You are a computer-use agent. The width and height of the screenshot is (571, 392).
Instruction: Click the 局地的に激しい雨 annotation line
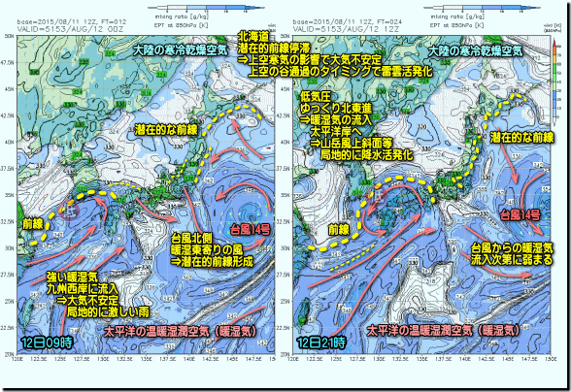click(x=108, y=311)
